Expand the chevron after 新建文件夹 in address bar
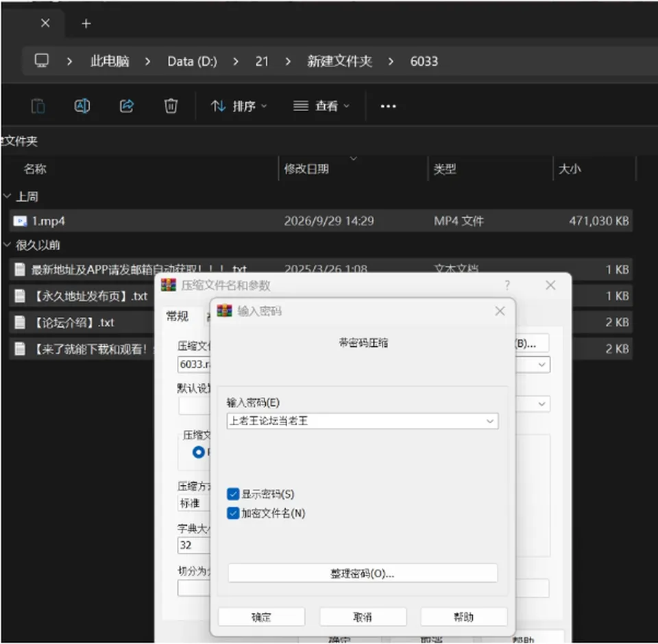The image size is (658, 644). (x=391, y=61)
